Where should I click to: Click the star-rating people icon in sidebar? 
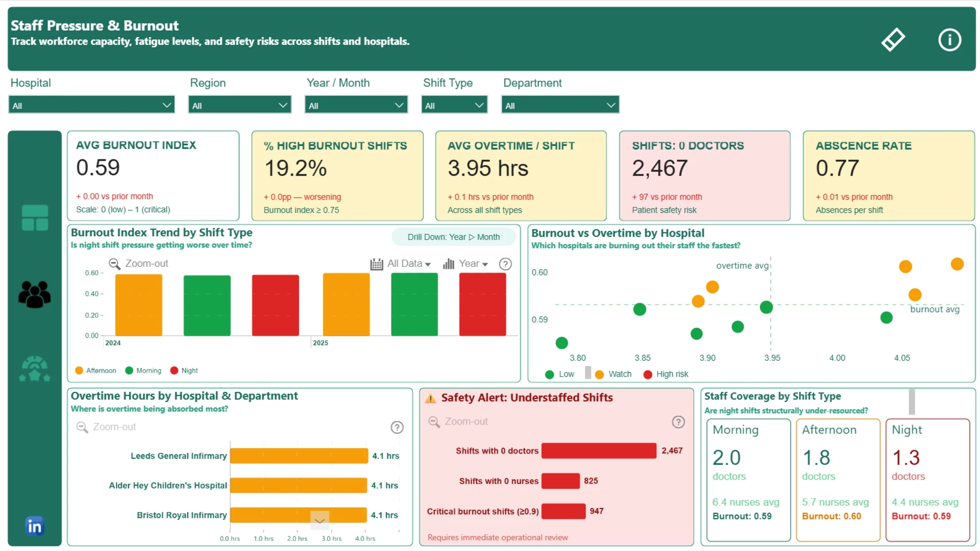coord(35,369)
